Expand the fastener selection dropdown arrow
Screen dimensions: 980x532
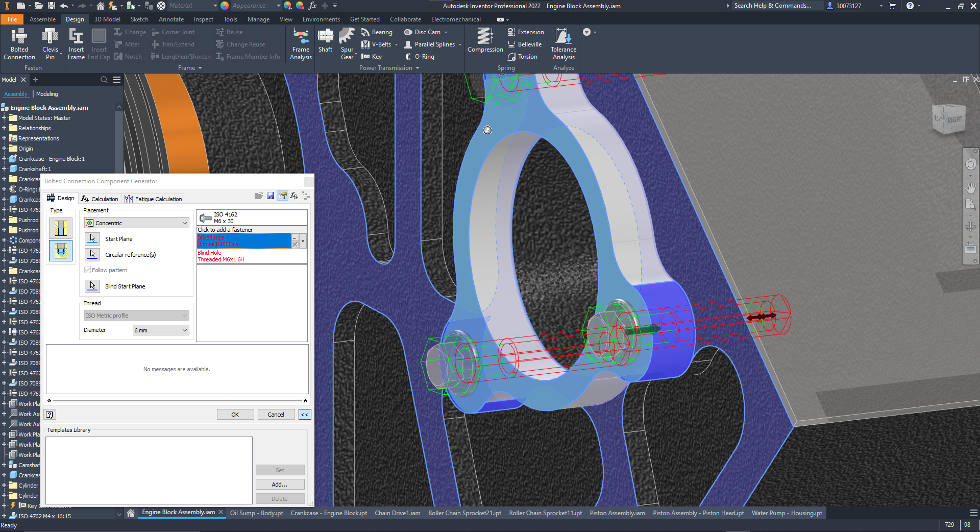click(302, 240)
